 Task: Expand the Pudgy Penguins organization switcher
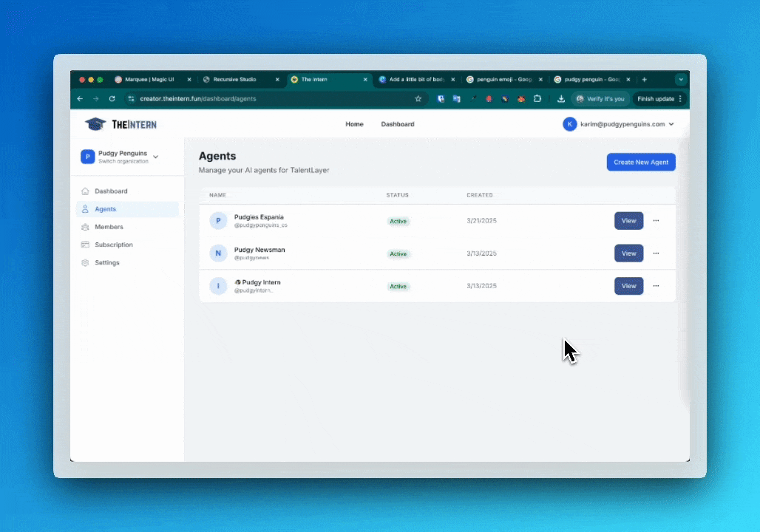pyautogui.click(x=121, y=157)
